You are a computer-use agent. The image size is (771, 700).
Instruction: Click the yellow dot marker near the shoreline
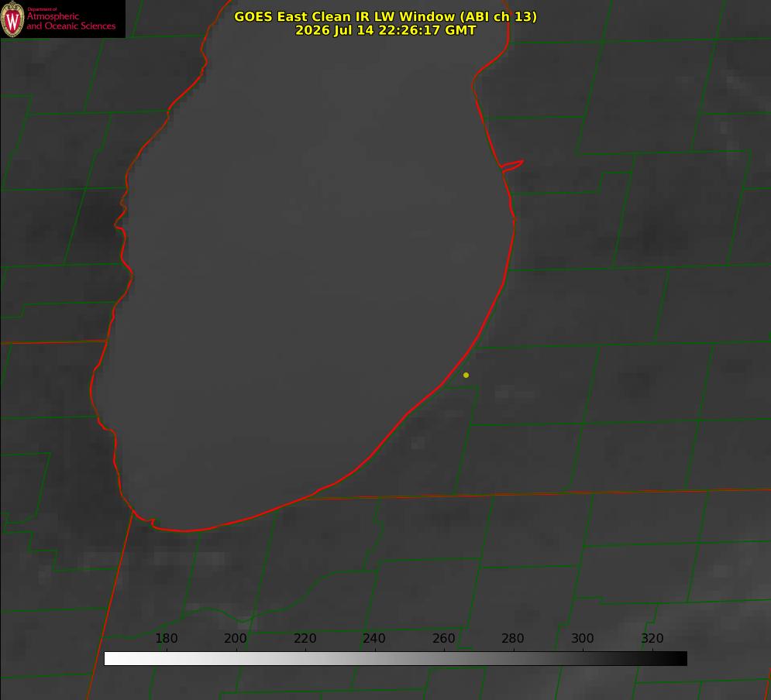(466, 375)
